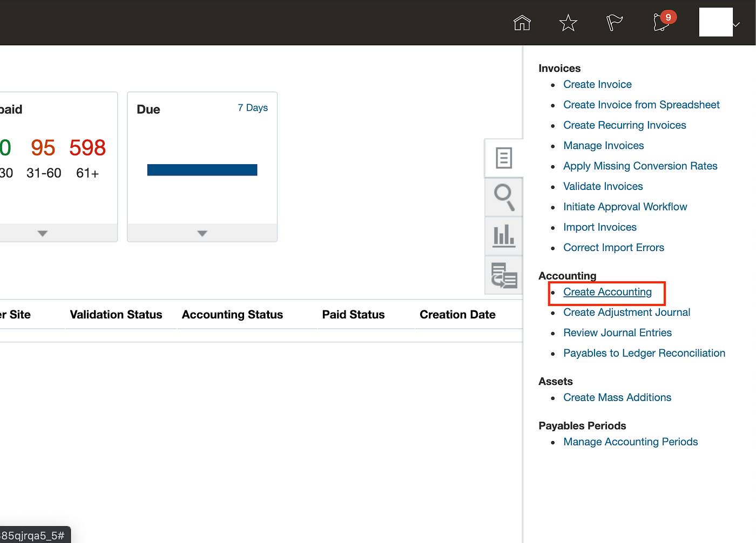Open the Notifications bell with 9 badge
Viewport: 756px width, 543px height.
(x=664, y=21)
